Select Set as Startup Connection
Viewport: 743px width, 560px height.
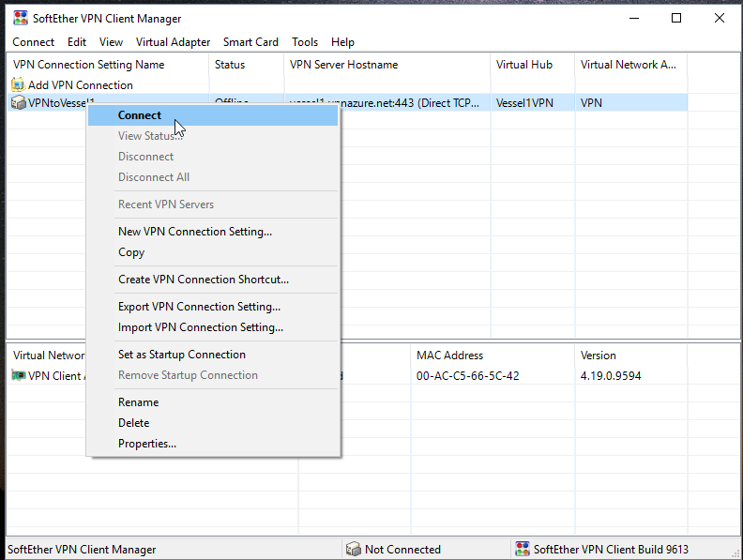tap(213, 355)
